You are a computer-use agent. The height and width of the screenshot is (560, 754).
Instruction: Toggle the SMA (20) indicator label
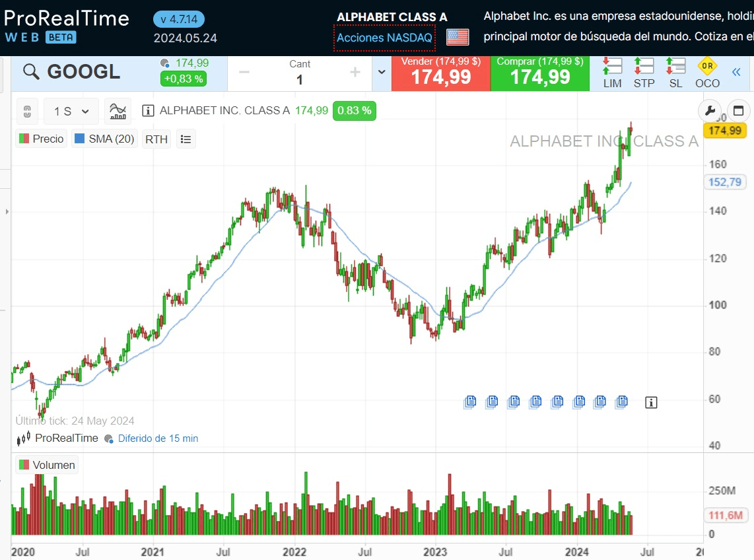[x=104, y=139]
